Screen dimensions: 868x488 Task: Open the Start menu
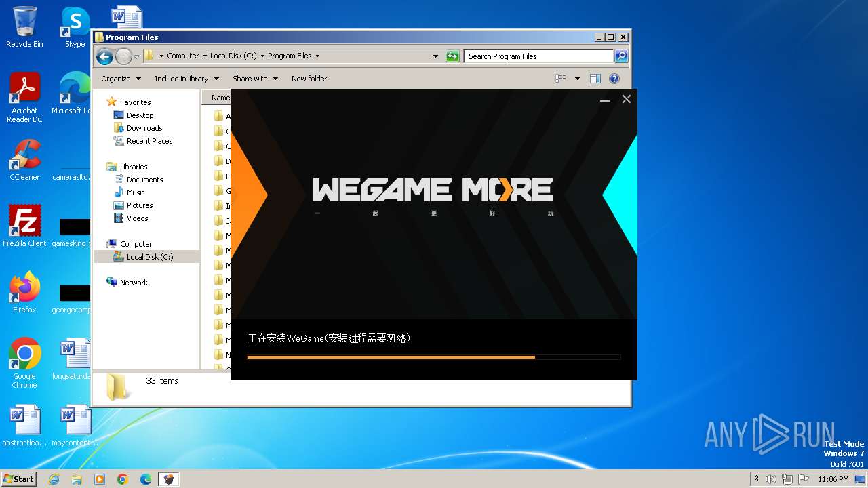[x=19, y=479]
